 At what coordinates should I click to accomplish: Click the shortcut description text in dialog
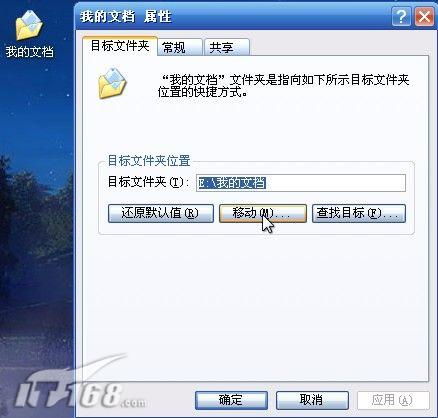(283, 86)
